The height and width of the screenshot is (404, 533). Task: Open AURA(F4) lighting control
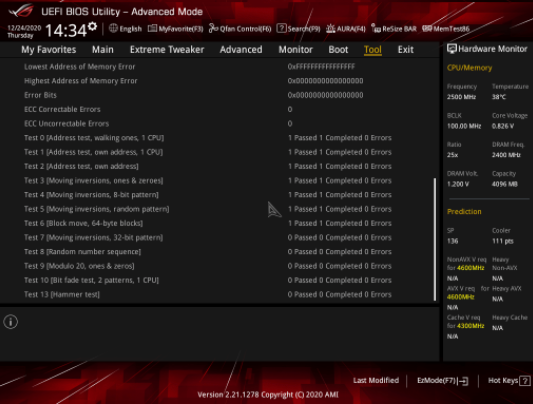point(346,29)
